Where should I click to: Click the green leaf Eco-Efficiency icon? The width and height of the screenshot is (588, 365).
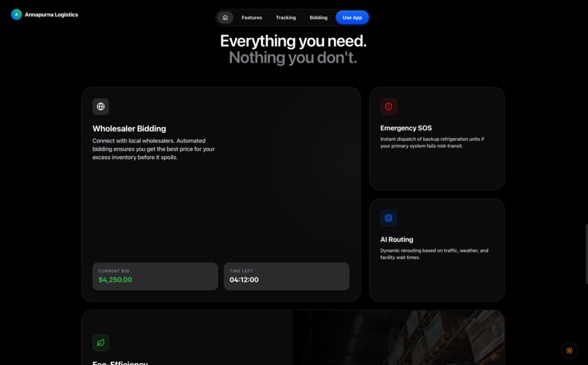(101, 343)
